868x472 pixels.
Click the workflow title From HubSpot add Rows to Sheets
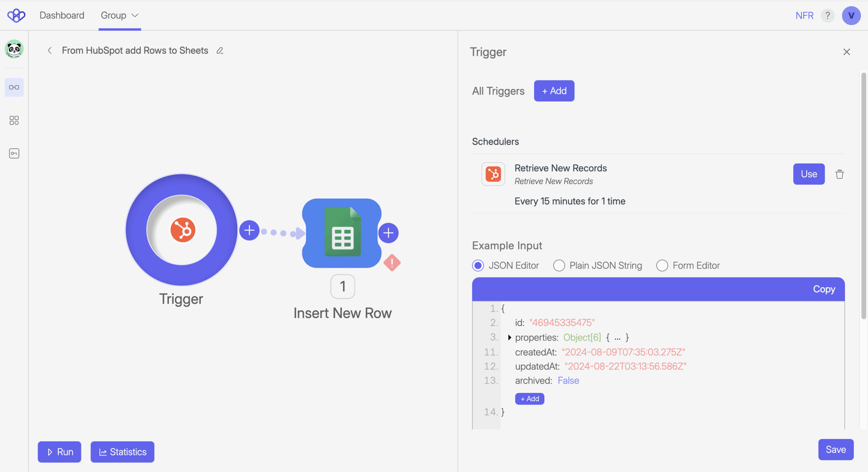135,50
